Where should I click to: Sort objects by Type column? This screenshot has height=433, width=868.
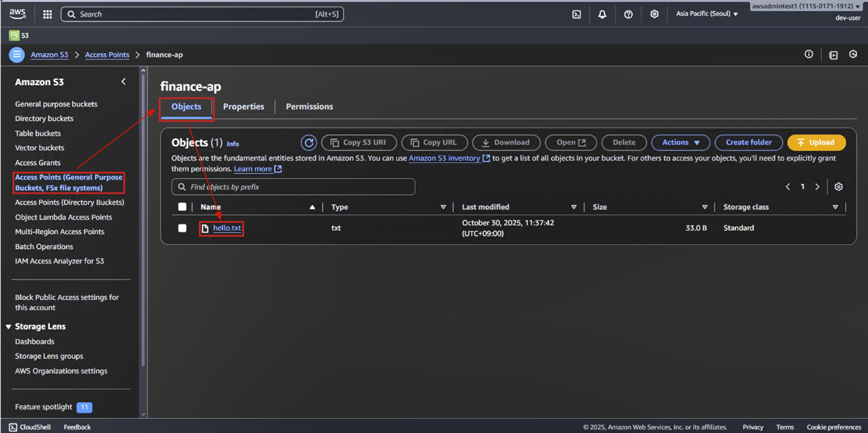point(443,207)
